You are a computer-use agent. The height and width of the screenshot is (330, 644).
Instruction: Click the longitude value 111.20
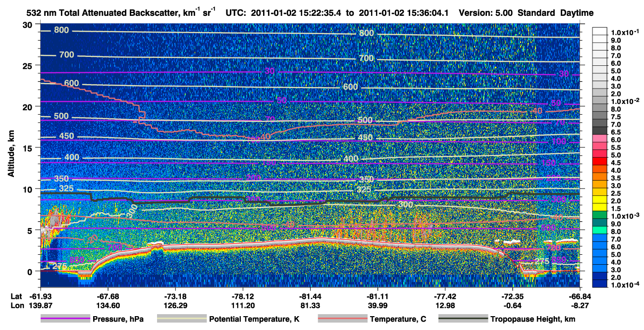pyautogui.click(x=243, y=306)
